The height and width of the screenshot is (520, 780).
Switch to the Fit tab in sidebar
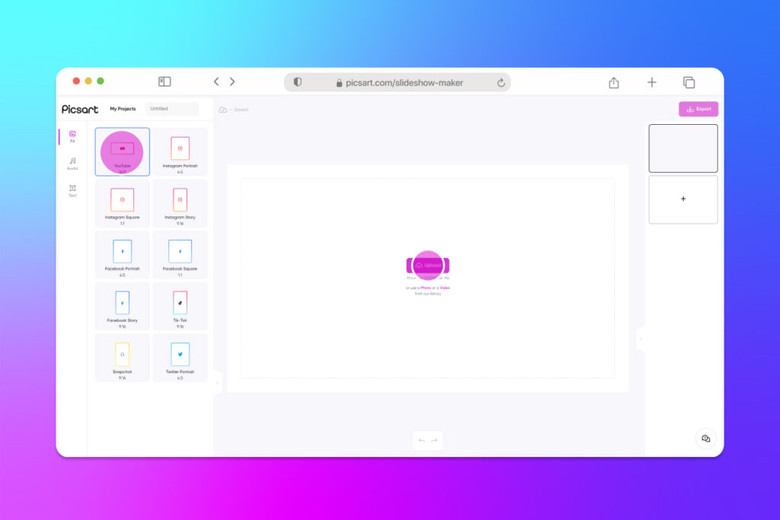pyautogui.click(x=72, y=136)
